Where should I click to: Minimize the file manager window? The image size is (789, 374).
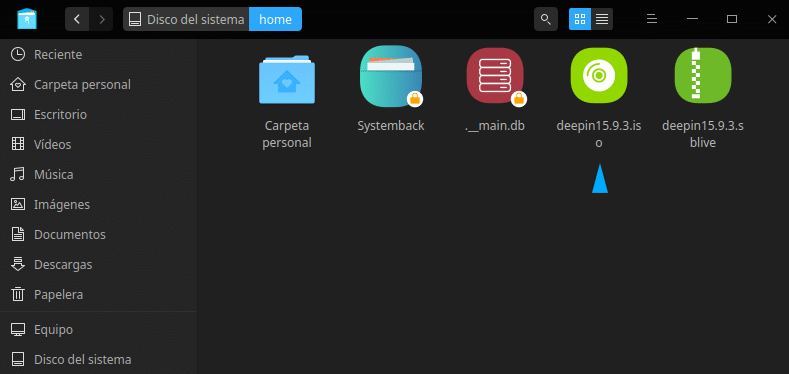click(692, 19)
